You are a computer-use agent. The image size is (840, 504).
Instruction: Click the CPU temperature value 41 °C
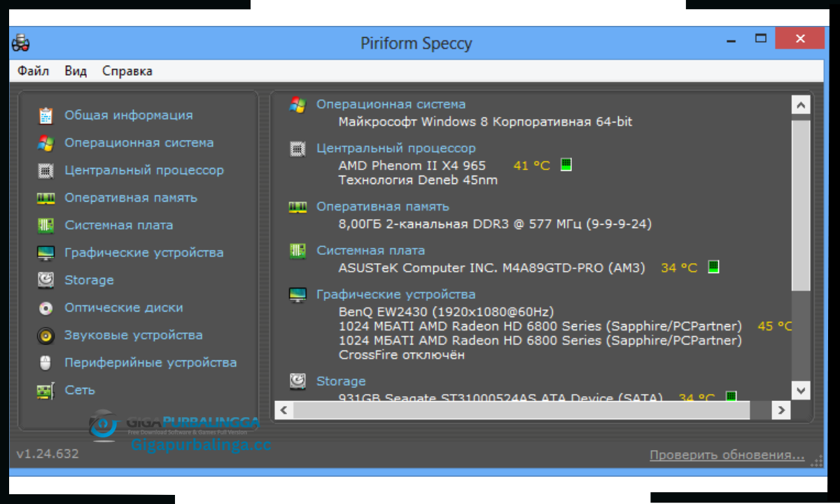(532, 166)
